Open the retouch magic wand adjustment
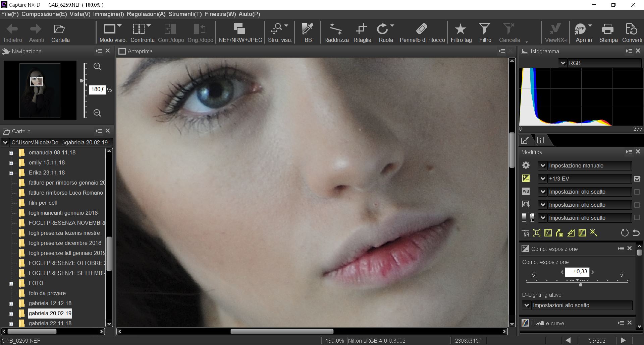This screenshot has height=345, width=644. 593,233
